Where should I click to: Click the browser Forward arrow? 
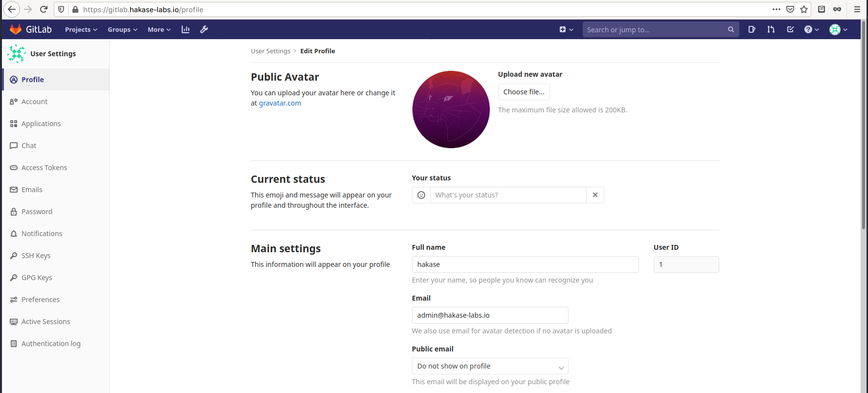pyautogui.click(x=28, y=9)
